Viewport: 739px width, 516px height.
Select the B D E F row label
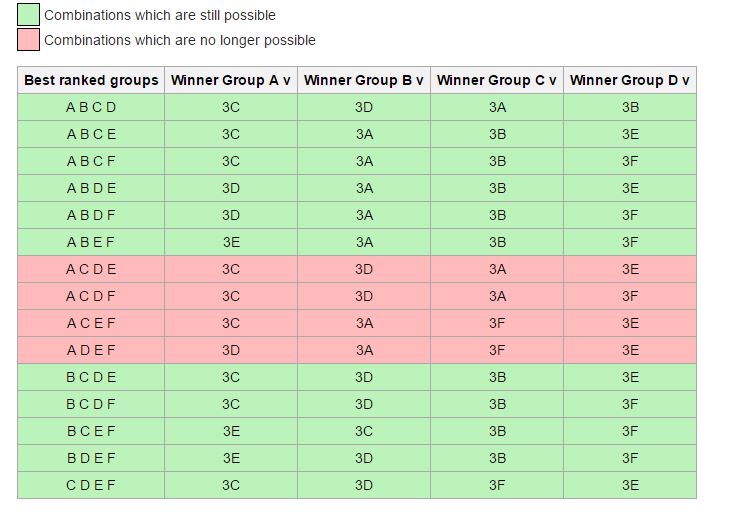tap(91, 458)
